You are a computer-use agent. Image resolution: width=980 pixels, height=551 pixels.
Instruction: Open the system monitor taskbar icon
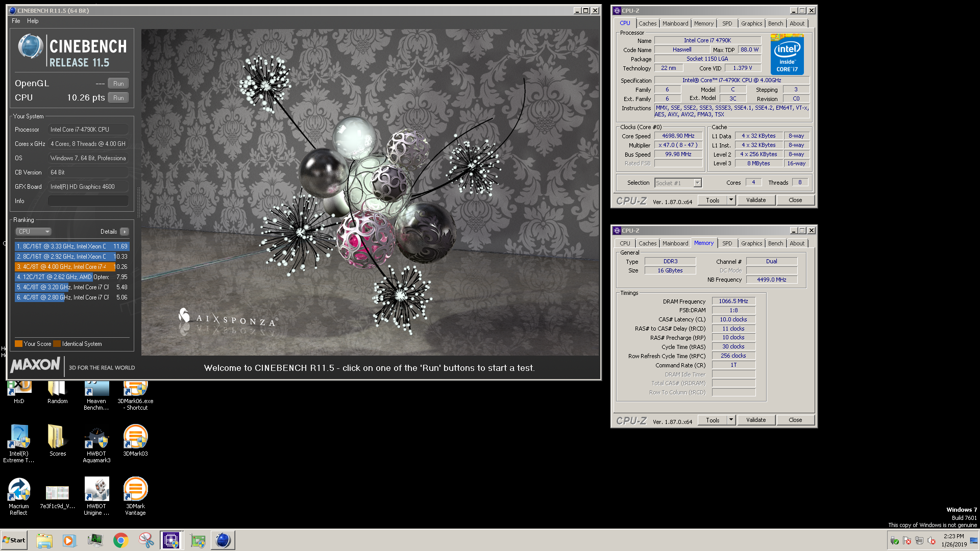click(x=95, y=540)
